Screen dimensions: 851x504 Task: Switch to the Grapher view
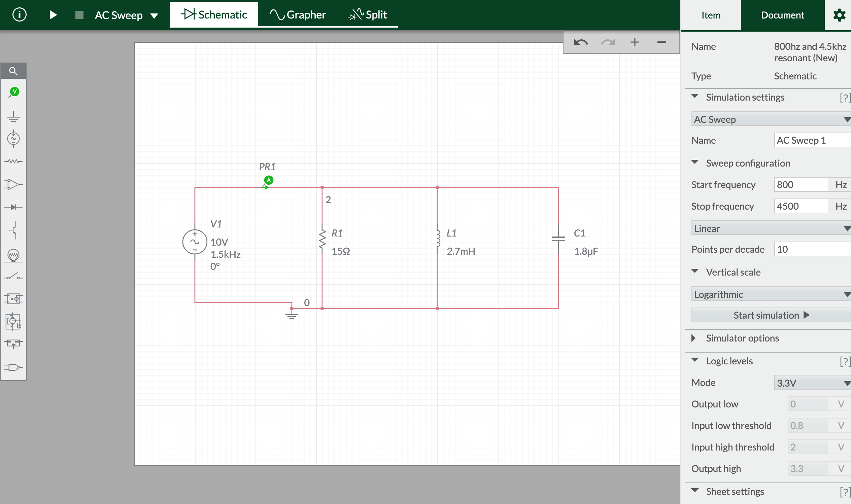[298, 14]
